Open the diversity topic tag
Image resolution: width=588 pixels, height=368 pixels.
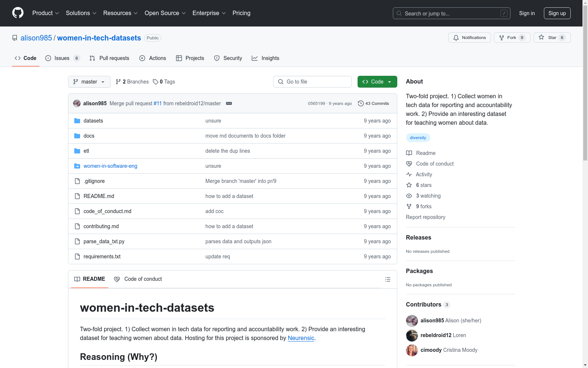click(x=418, y=138)
